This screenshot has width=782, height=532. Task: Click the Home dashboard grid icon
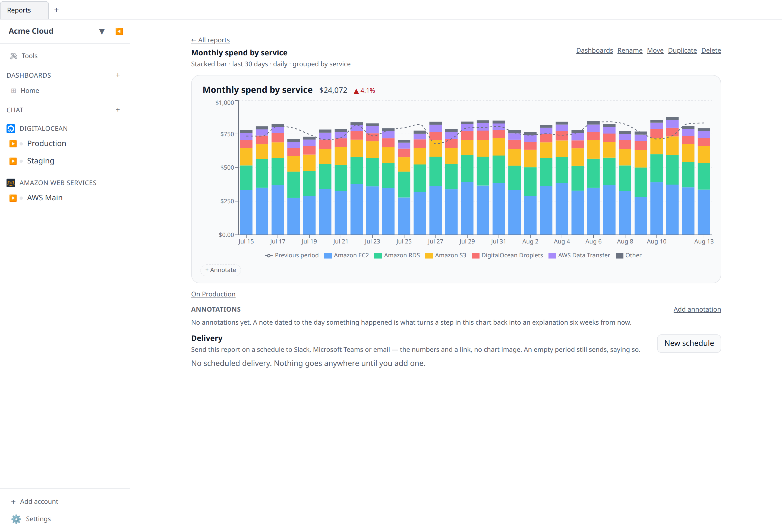click(14, 90)
